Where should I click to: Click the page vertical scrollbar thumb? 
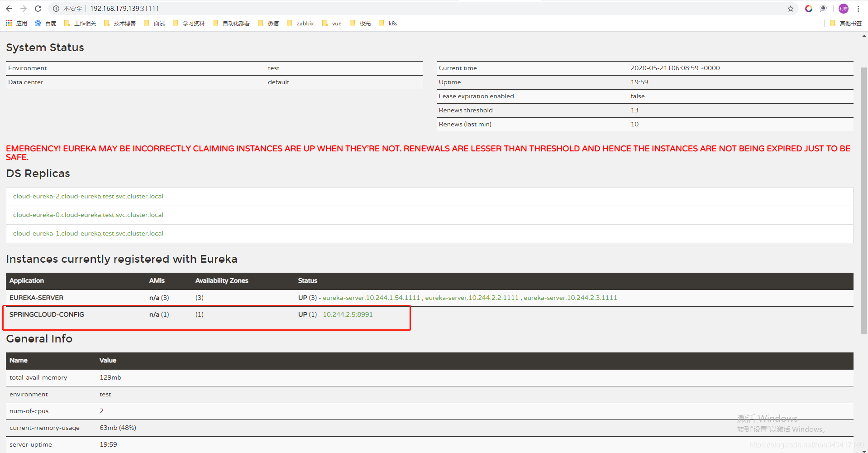(x=864, y=201)
